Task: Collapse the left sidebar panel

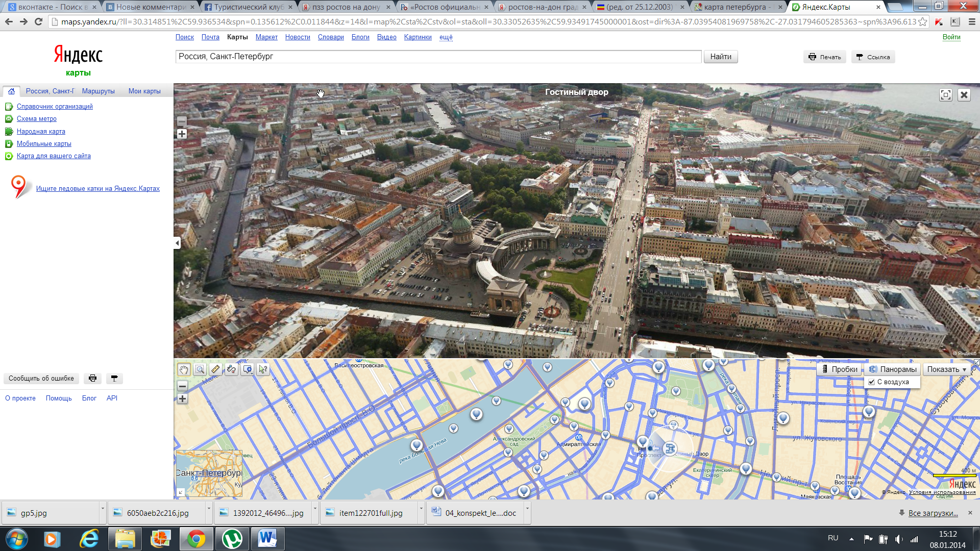Action: pos(177,243)
